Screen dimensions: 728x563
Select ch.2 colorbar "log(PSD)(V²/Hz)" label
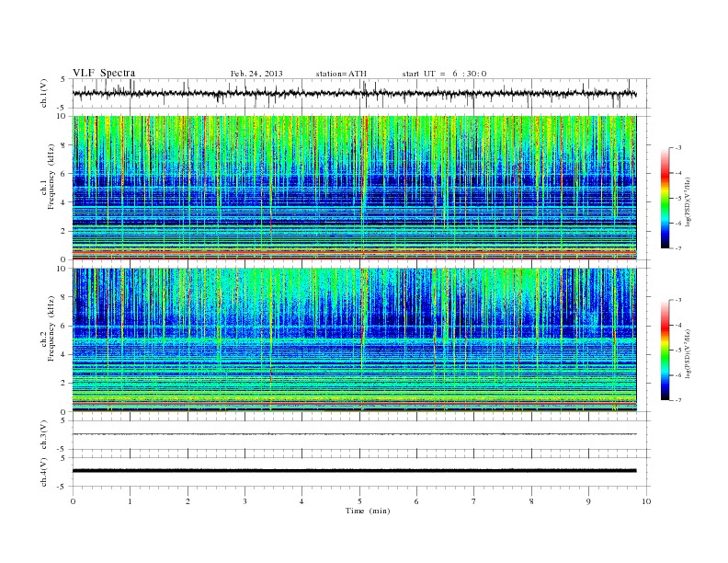pyautogui.click(x=688, y=353)
